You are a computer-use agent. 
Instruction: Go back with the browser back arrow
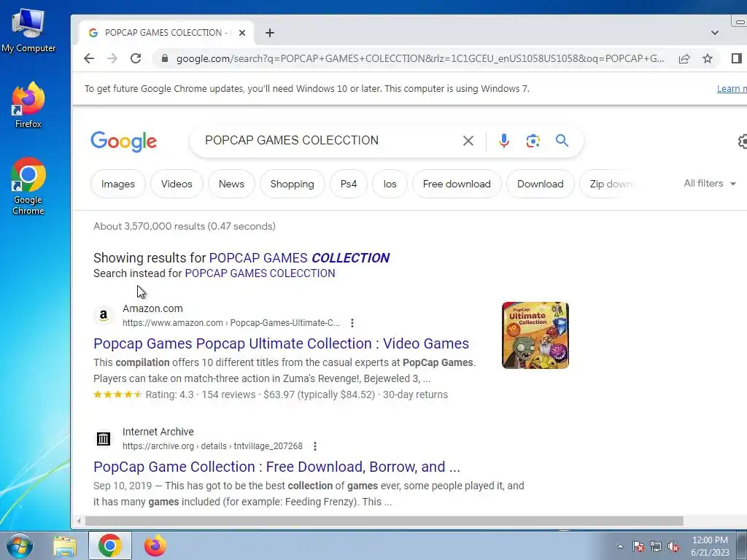pos(89,58)
